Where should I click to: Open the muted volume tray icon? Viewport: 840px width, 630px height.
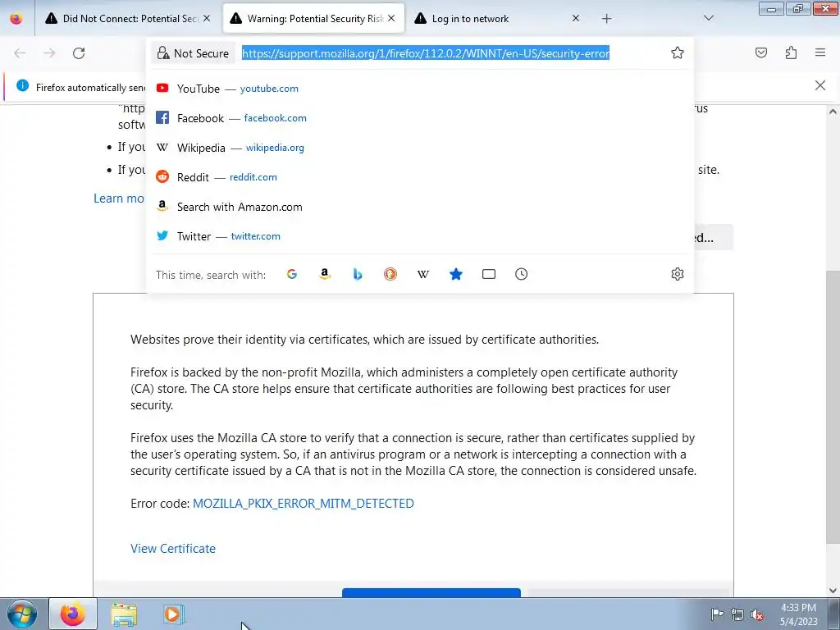coord(757,614)
